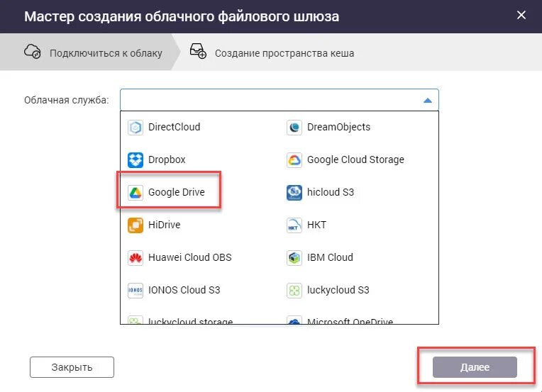This screenshot has height=392, width=542.
Task: Click the Google Drive triangle icon
Action: tap(135, 192)
